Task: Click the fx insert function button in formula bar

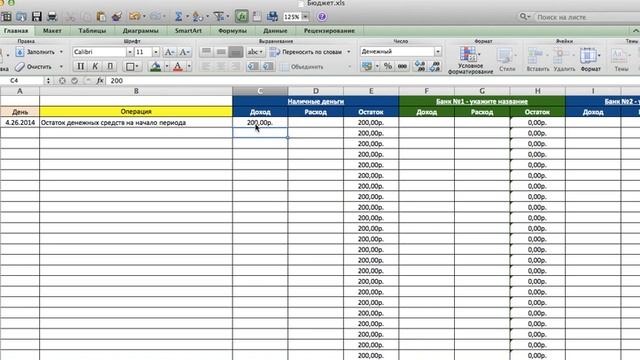Action: (100, 80)
